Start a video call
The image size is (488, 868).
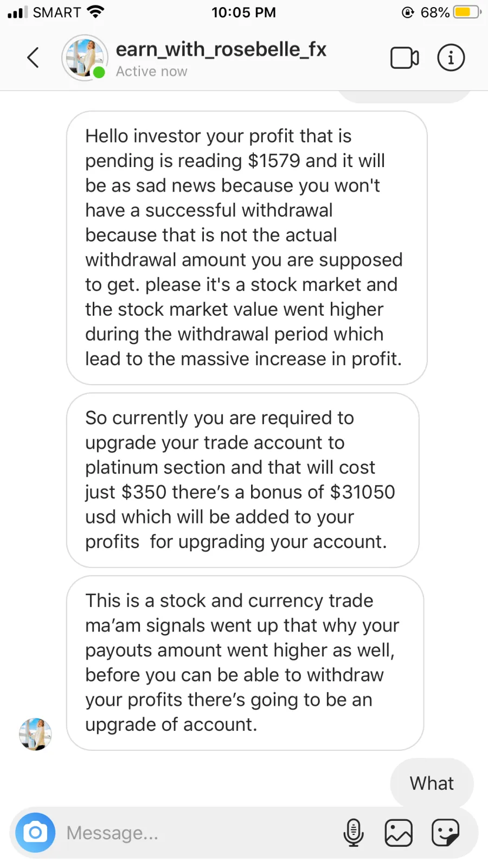point(404,58)
